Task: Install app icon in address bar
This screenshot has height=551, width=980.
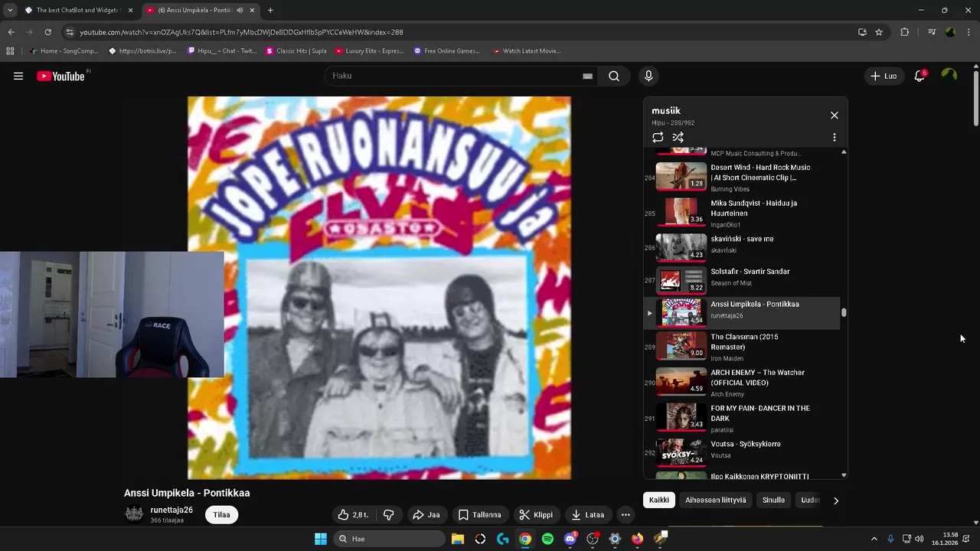Action: click(x=862, y=32)
